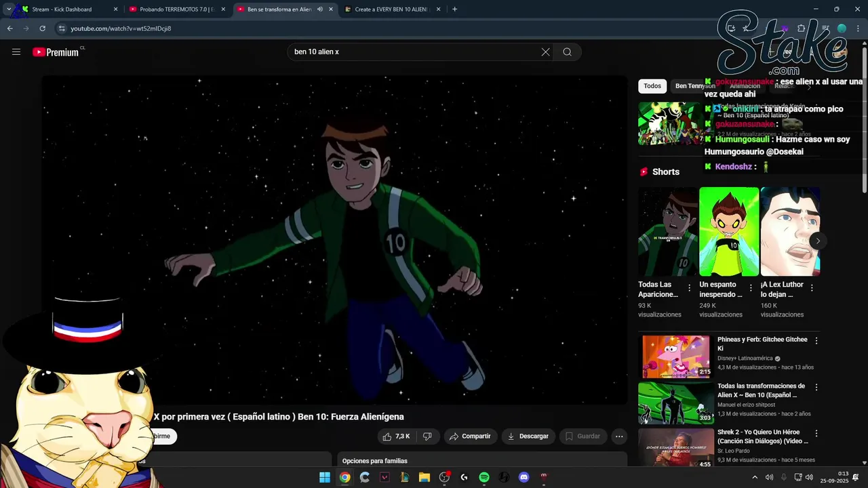The image size is (868, 488).
Task: Open Sr. Leo Pardo channel link
Action: [x=733, y=451]
